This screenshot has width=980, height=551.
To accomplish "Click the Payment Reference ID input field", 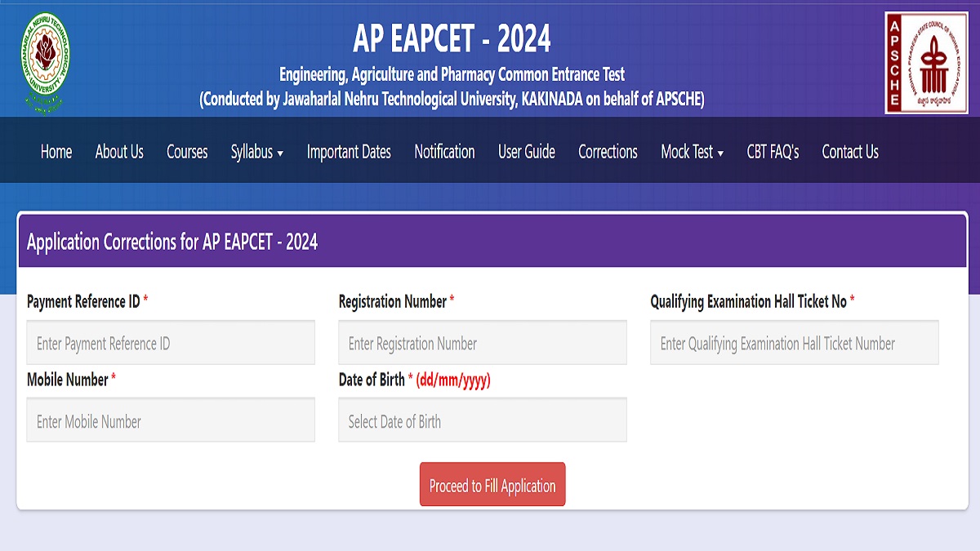I will (x=171, y=342).
